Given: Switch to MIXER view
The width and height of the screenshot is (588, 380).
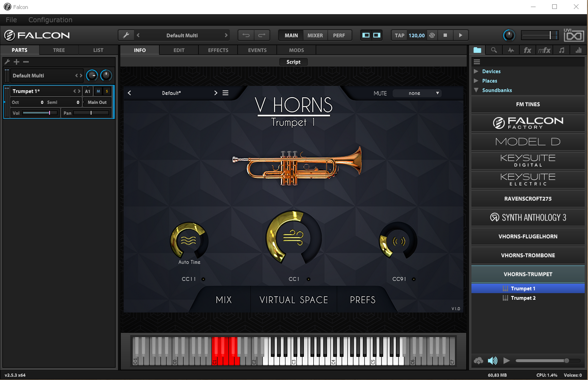Looking at the screenshot, I should [315, 35].
